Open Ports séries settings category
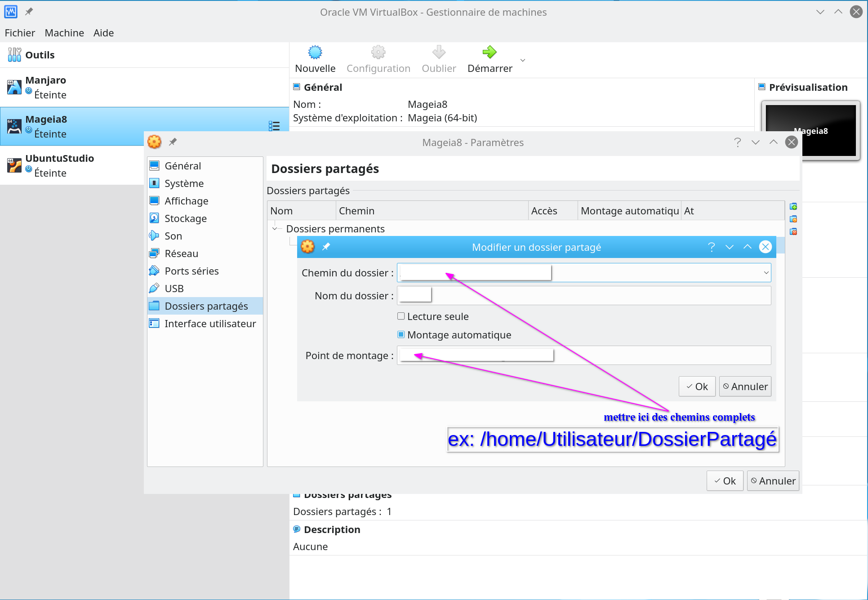 coord(205,271)
